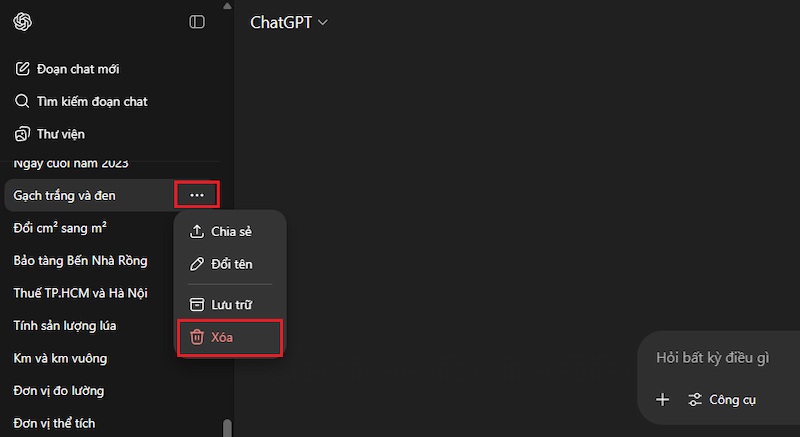
Task: Click the sidebar scrollbar thumb
Action: (x=227, y=428)
